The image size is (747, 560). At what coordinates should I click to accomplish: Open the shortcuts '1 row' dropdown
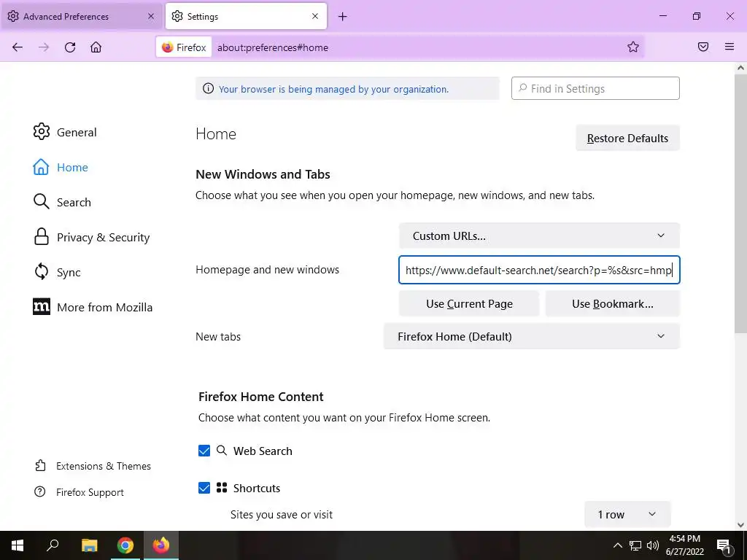coord(627,514)
